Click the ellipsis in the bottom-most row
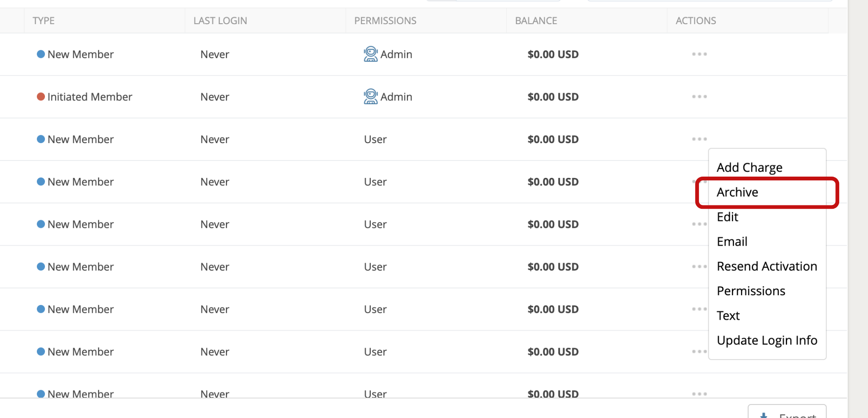The image size is (868, 418). [699, 393]
